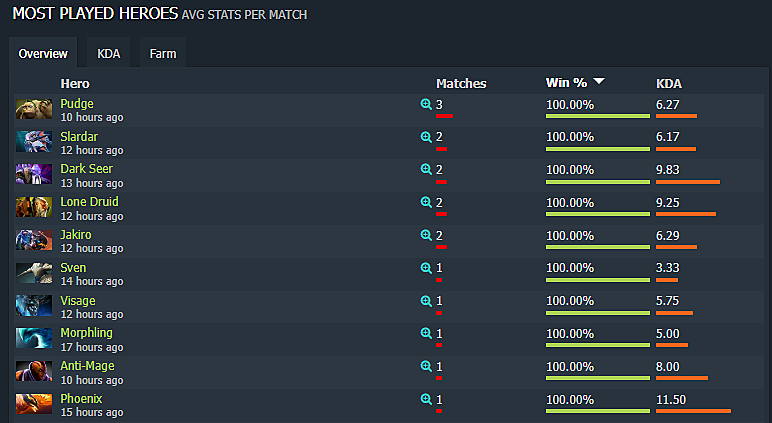Click Phoenix's orange KDA bar
This screenshot has width=772, height=423.
(x=693, y=411)
